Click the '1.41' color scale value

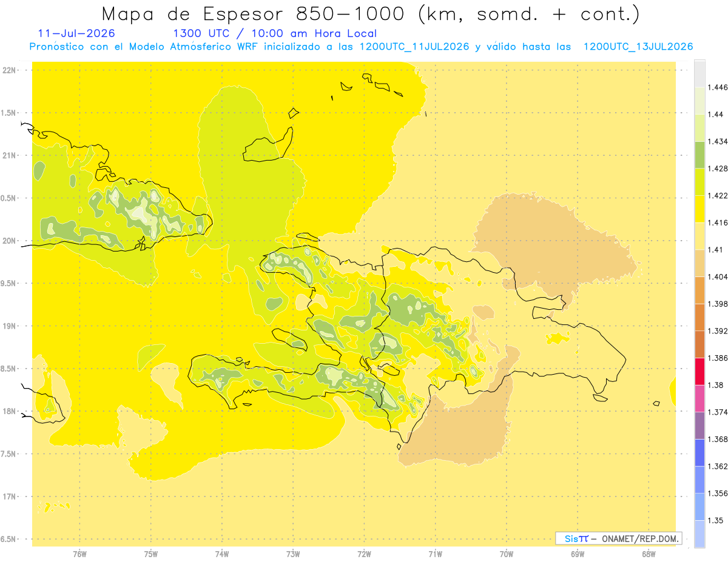[x=716, y=250]
